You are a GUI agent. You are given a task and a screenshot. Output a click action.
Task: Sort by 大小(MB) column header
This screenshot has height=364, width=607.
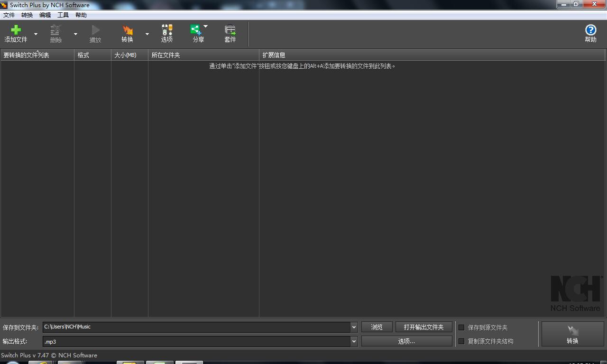(x=130, y=55)
